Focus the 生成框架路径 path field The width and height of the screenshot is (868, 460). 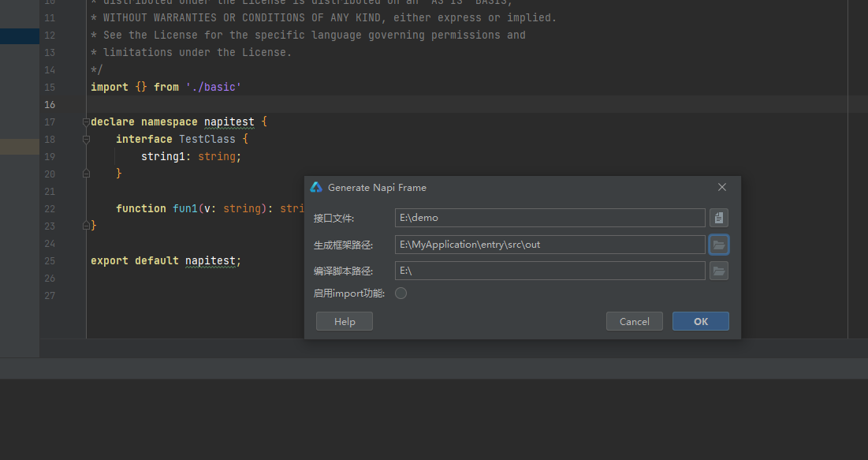[550, 245]
